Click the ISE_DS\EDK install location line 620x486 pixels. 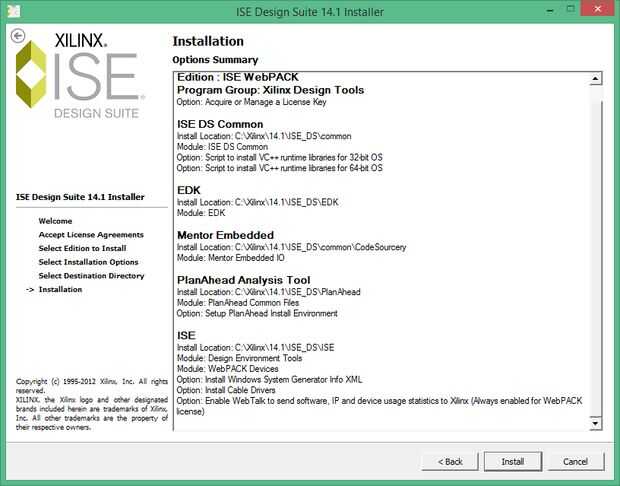coord(257,202)
